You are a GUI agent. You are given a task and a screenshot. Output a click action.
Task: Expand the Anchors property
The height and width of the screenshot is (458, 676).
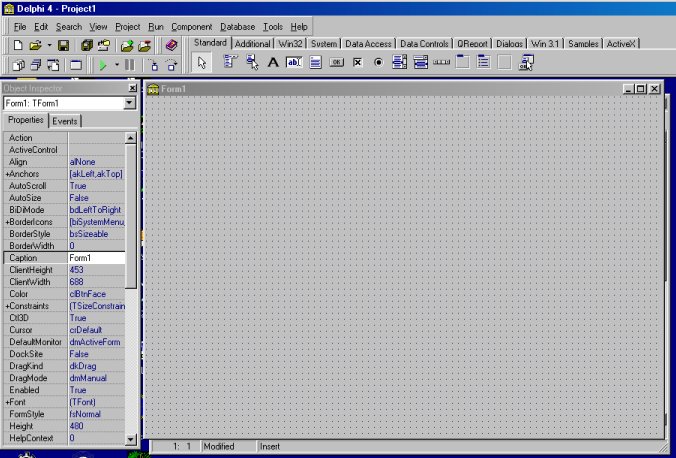(x=7, y=174)
